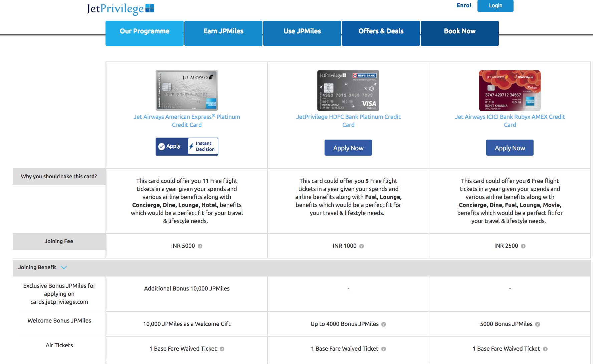
Task: Click the Enrol link
Action: (464, 5)
